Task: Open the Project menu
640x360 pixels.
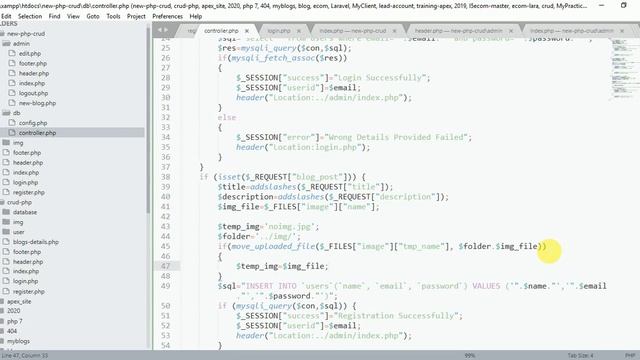Action: pyautogui.click(x=136, y=16)
